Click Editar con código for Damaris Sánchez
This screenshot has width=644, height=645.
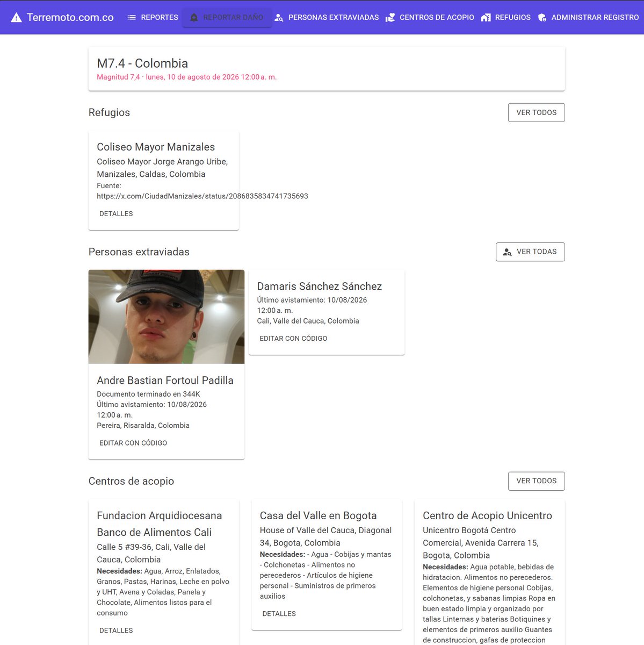(x=293, y=338)
